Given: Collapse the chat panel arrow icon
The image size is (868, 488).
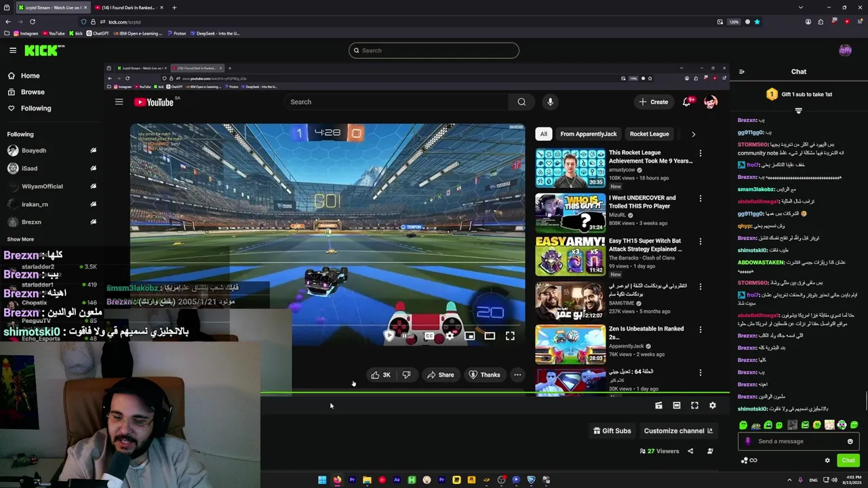Looking at the screenshot, I should click(741, 72).
